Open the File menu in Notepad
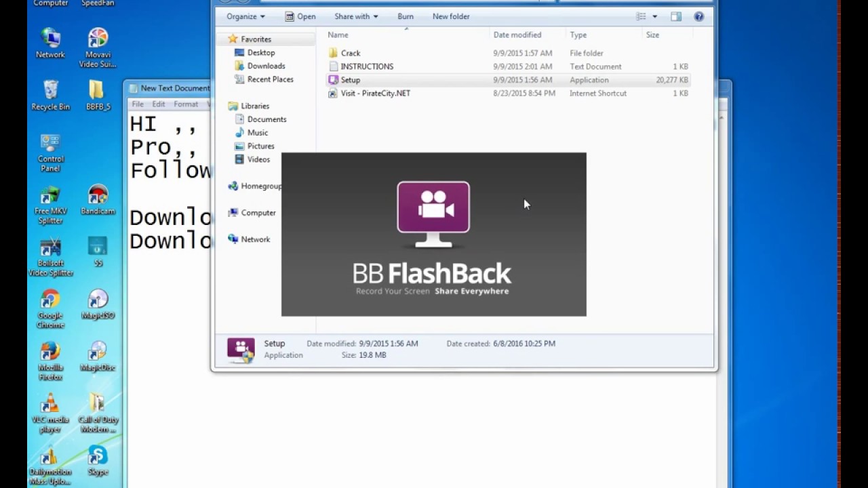 coord(138,104)
